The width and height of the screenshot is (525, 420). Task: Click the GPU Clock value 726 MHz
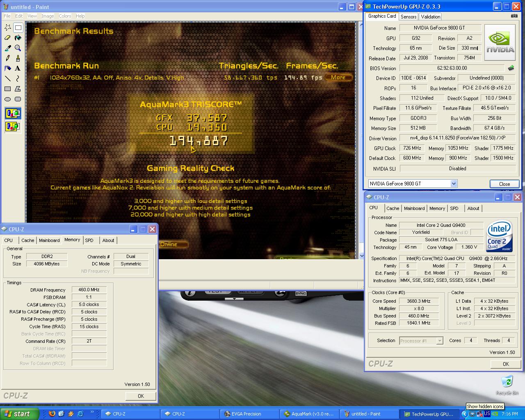point(412,148)
